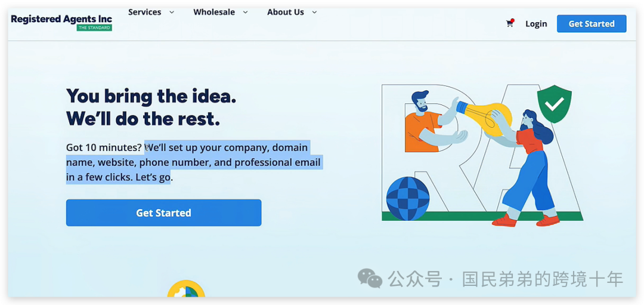
Task: Click the Login link
Action: click(536, 24)
